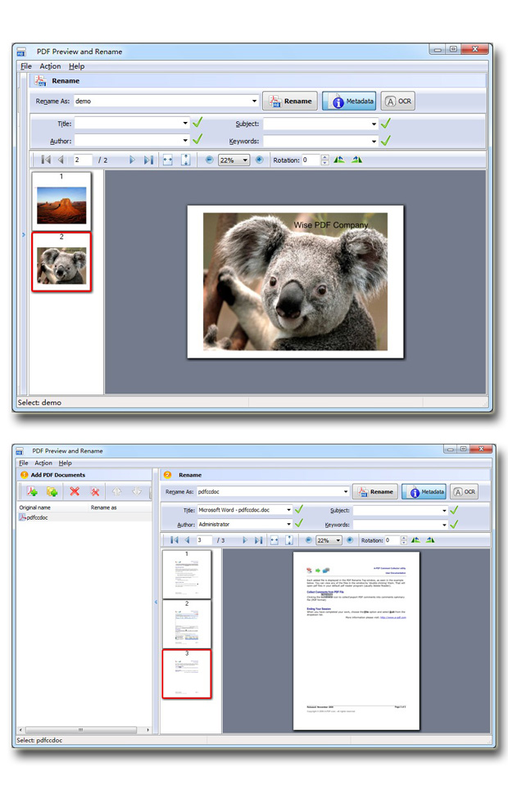Move document up in bottom window
This screenshot has width=508, height=812.
(116, 491)
